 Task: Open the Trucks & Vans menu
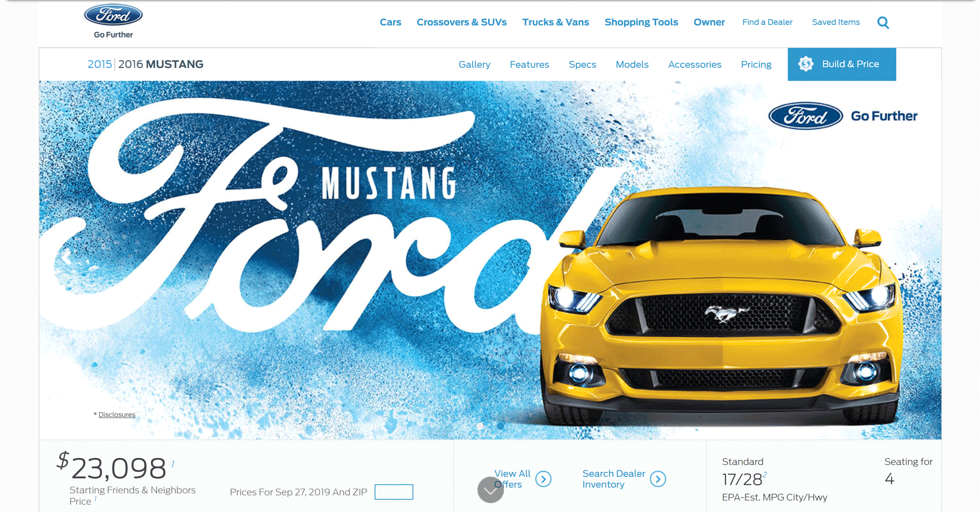tap(555, 22)
